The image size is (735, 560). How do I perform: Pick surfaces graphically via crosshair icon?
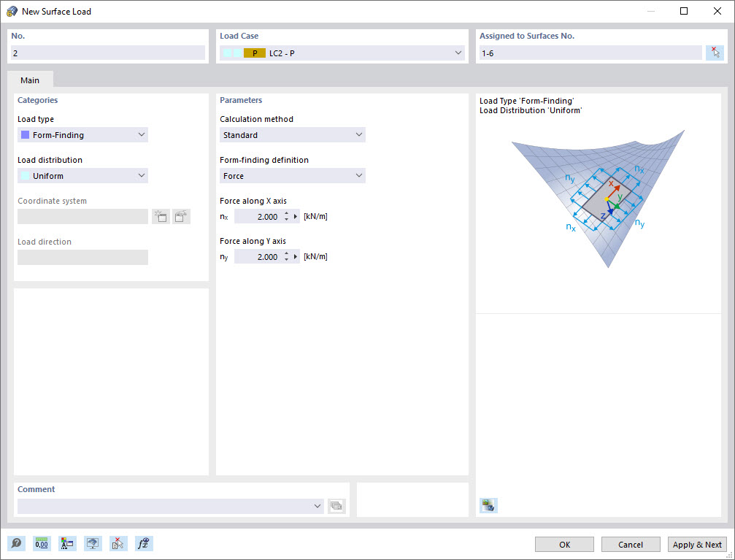point(715,52)
